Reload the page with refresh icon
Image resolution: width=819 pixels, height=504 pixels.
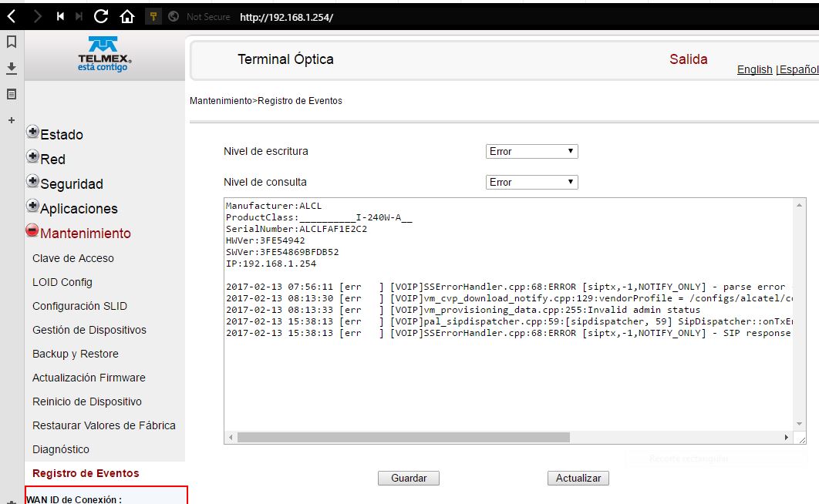click(x=101, y=16)
